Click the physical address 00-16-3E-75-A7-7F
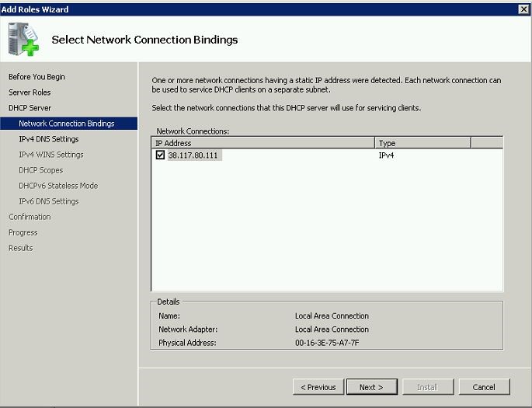Image resolution: width=532 pixels, height=408 pixels. tap(327, 343)
